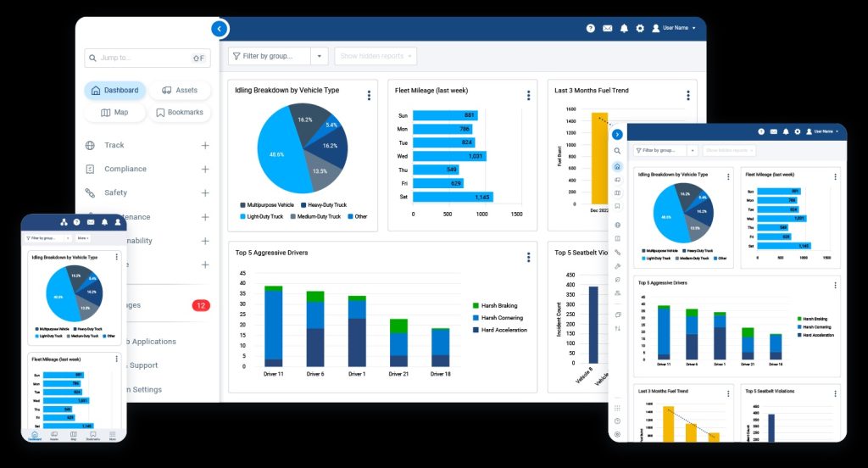Expand the Show hidden reports dropdown on desktop
This screenshot has width=868, height=468.
tap(376, 56)
